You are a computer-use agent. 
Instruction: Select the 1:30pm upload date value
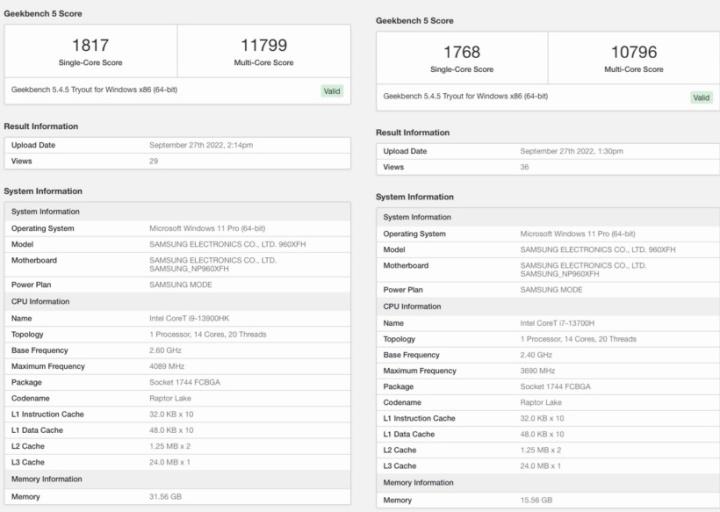coord(572,151)
